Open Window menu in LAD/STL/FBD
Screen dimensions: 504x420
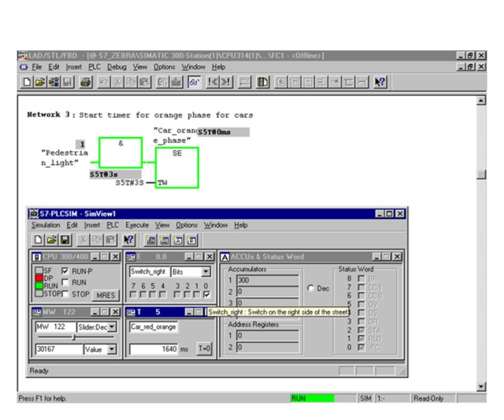[193, 66]
